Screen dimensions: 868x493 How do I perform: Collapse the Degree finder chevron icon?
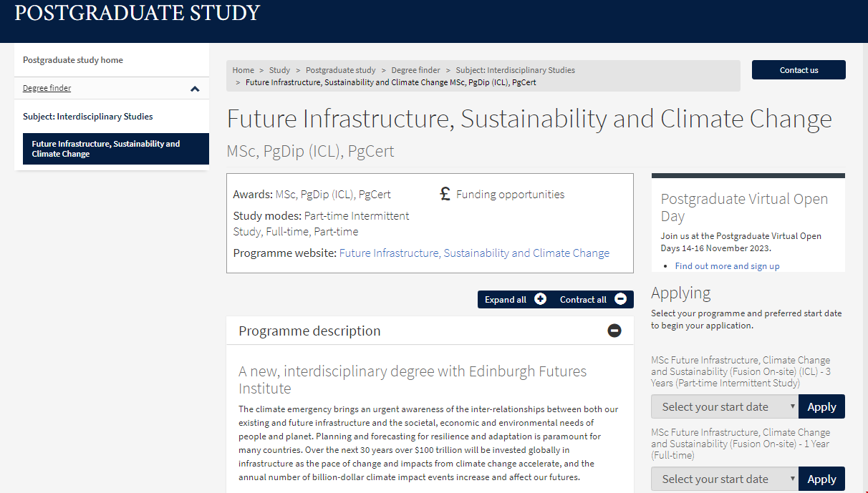click(195, 89)
